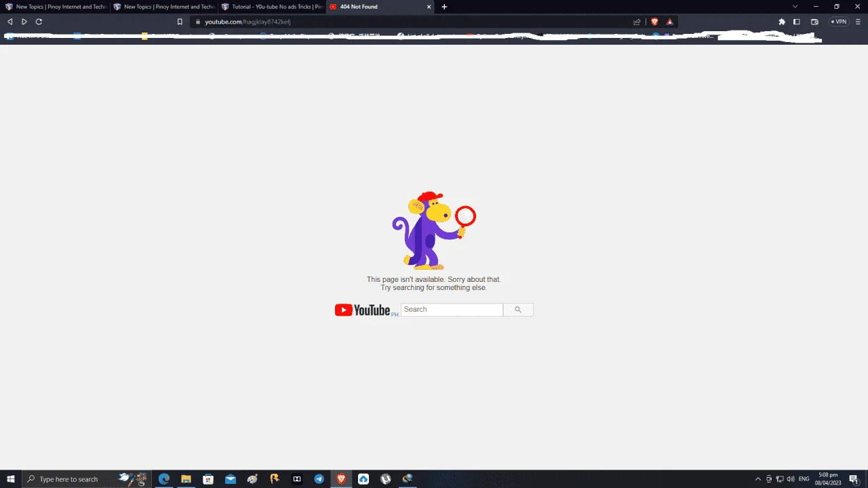Image resolution: width=868 pixels, height=488 pixels.
Task: Click "Try searching for something else." text
Action: pos(434,287)
